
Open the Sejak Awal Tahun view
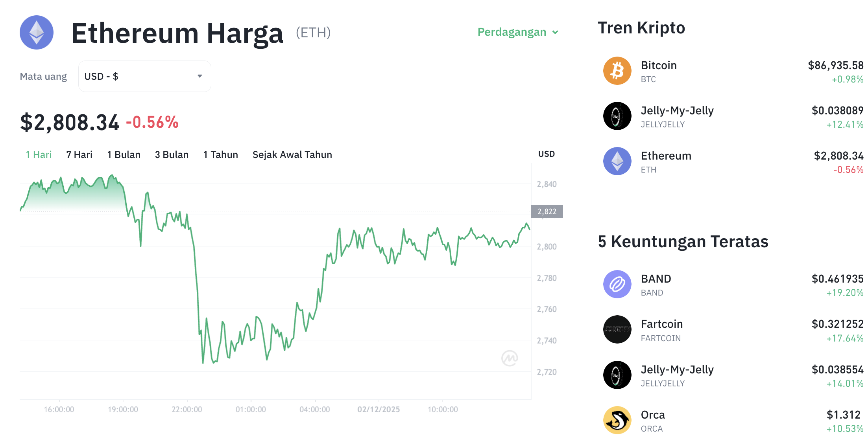pos(292,154)
